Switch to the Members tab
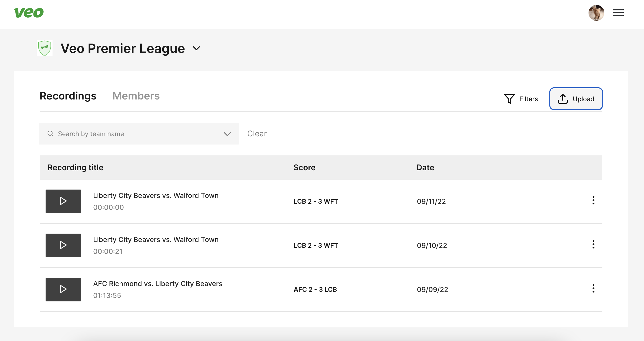The image size is (644, 341). coord(136,96)
